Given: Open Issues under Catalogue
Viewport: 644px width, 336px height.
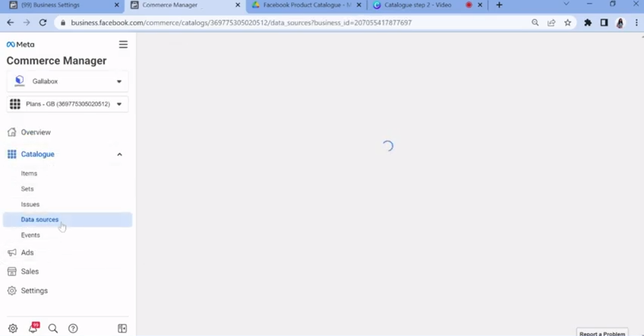Looking at the screenshot, I should pyautogui.click(x=30, y=204).
